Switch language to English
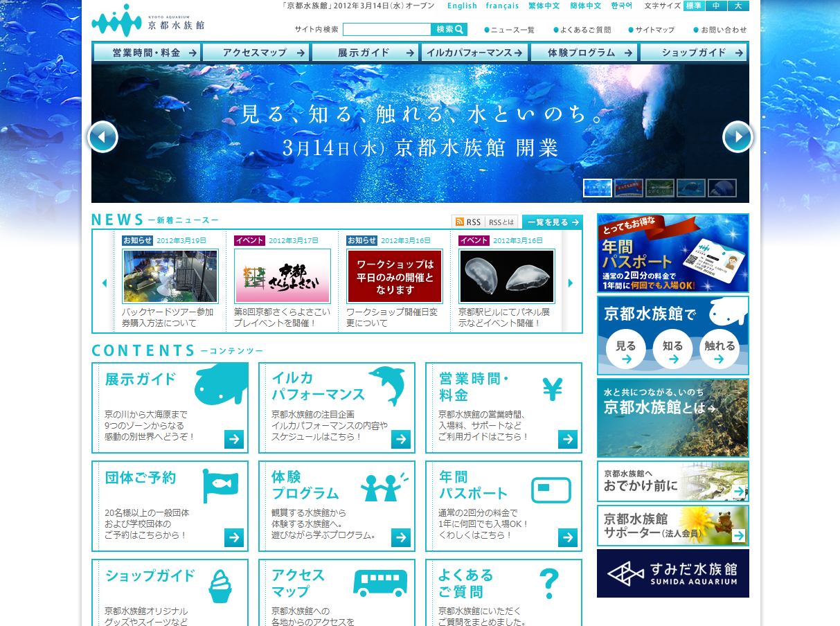 click(x=462, y=6)
